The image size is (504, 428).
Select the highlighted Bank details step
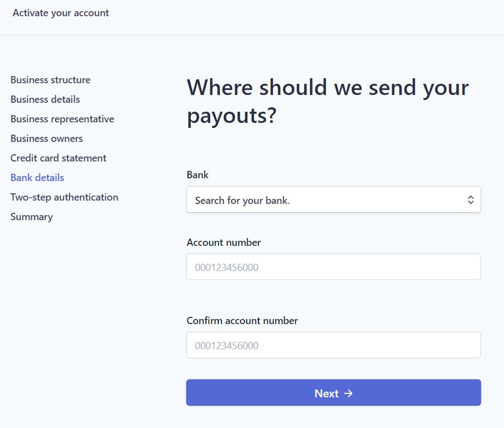pyautogui.click(x=37, y=178)
